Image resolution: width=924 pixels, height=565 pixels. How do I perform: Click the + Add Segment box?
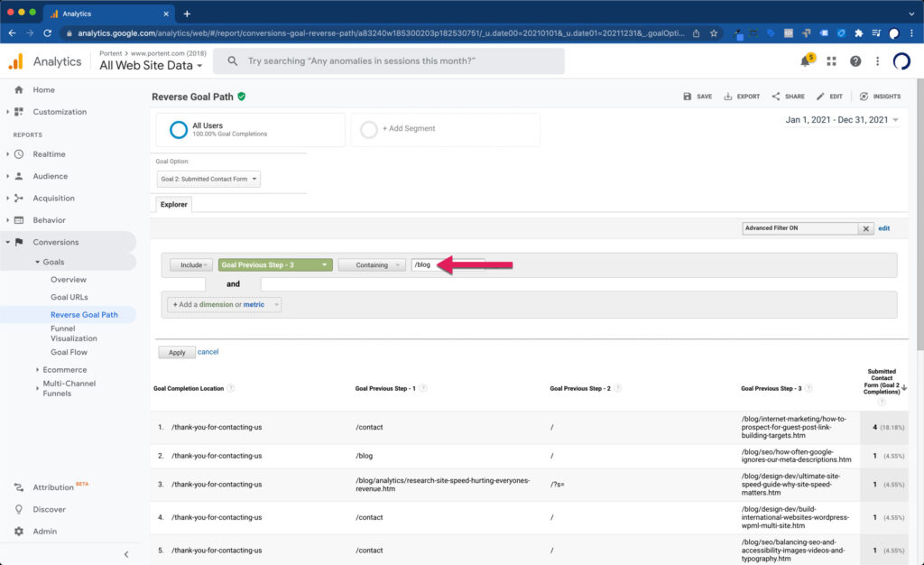click(x=446, y=129)
